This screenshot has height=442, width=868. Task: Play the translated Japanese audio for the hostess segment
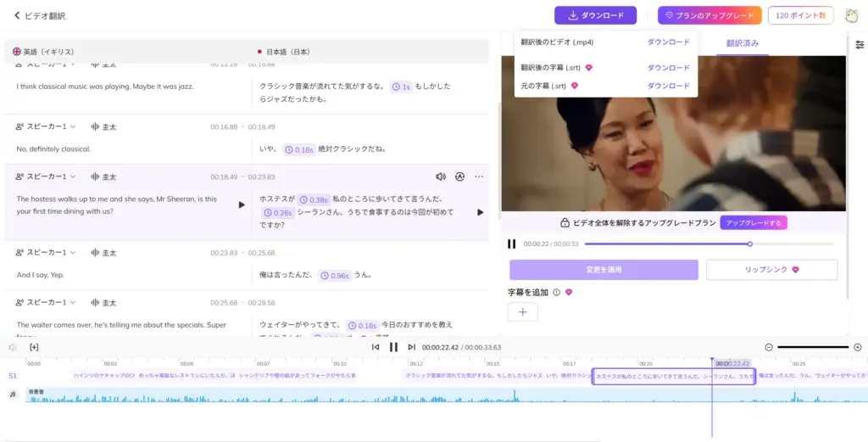tap(481, 212)
